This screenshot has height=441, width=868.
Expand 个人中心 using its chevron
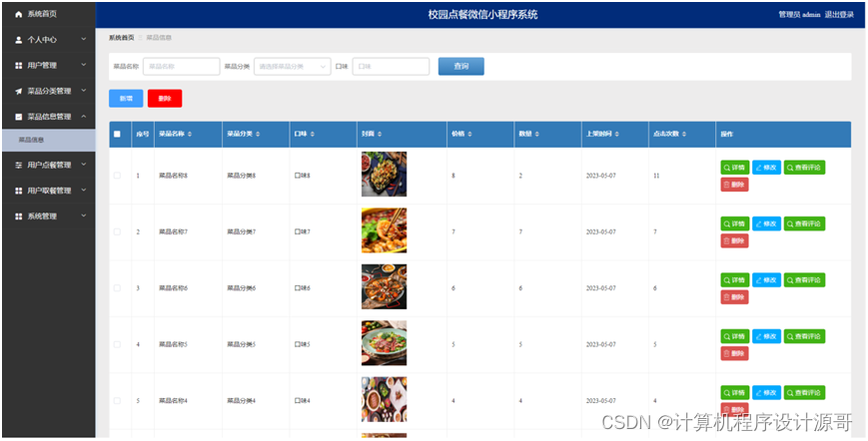tap(84, 39)
